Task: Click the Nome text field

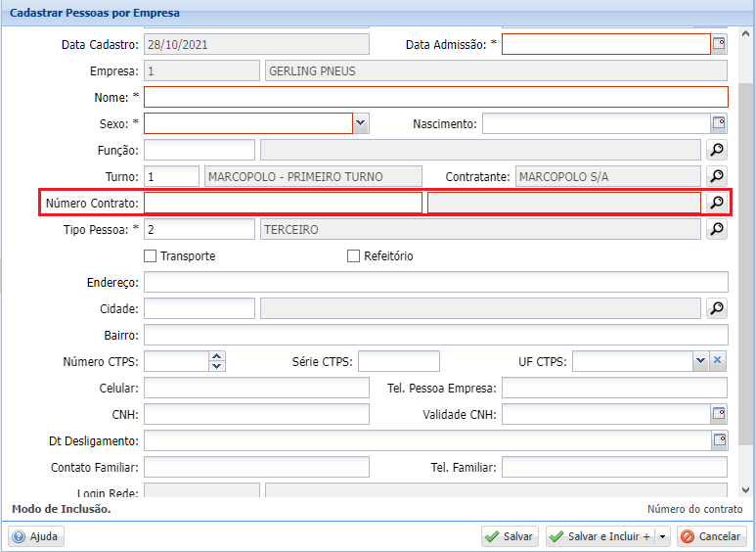Action: pos(436,97)
